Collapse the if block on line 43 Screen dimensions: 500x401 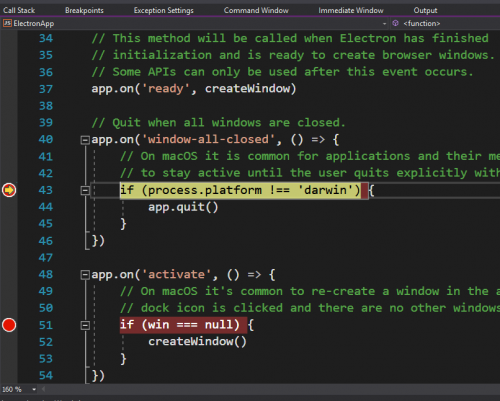[85, 190]
